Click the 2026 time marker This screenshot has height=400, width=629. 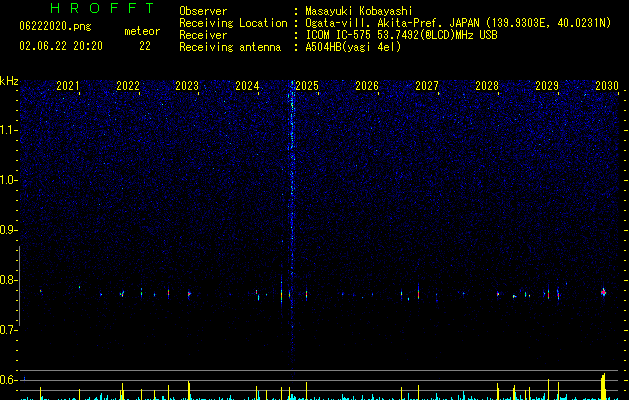(x=367, y=86)
